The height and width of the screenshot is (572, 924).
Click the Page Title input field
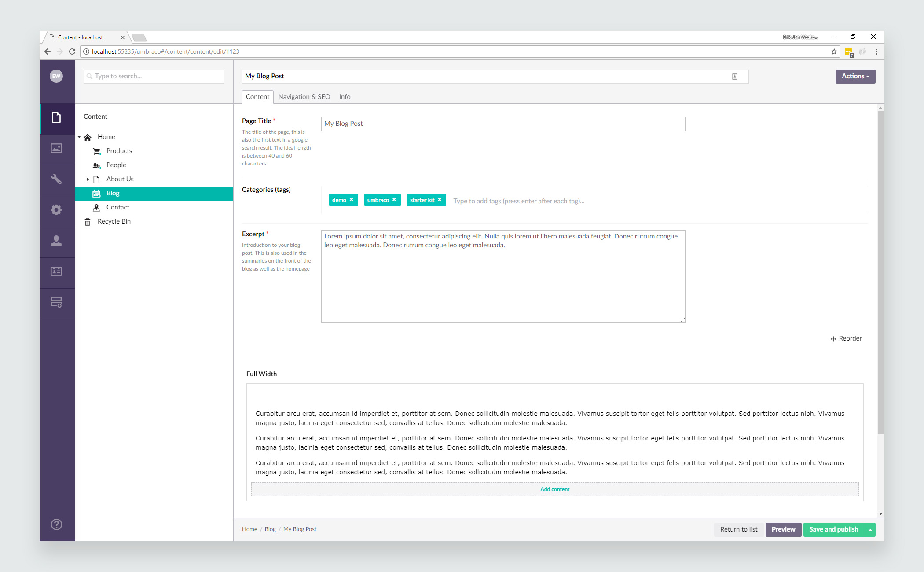[x=503, y=123]
